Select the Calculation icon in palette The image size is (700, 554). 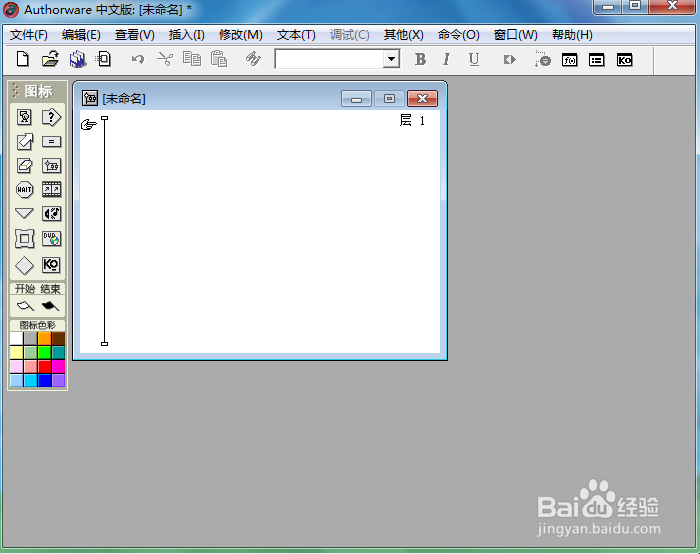pos(51,142)
